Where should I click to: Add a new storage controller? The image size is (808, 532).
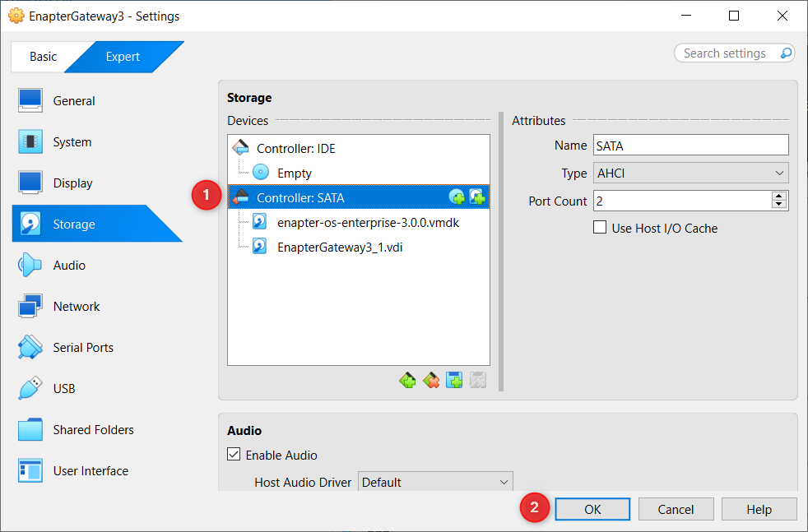407,380
